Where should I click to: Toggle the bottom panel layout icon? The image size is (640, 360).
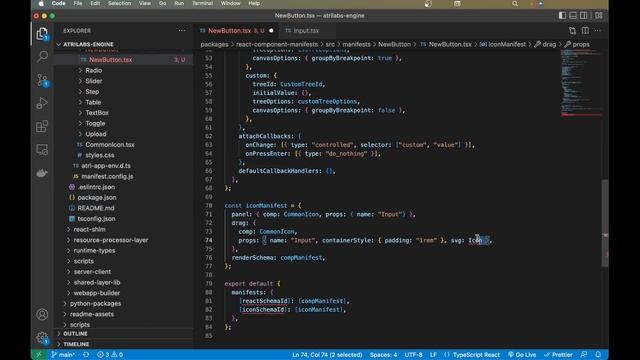pyautogui.click(x=573, y=16)
